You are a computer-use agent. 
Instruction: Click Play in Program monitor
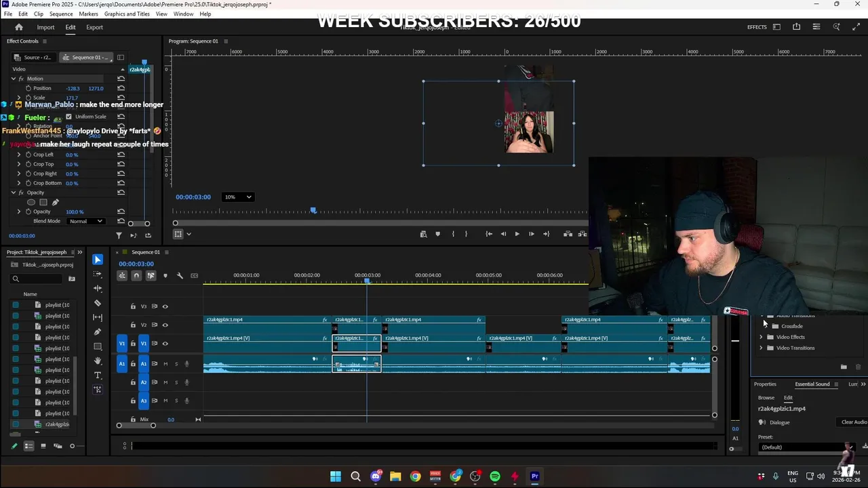[517, 234]
